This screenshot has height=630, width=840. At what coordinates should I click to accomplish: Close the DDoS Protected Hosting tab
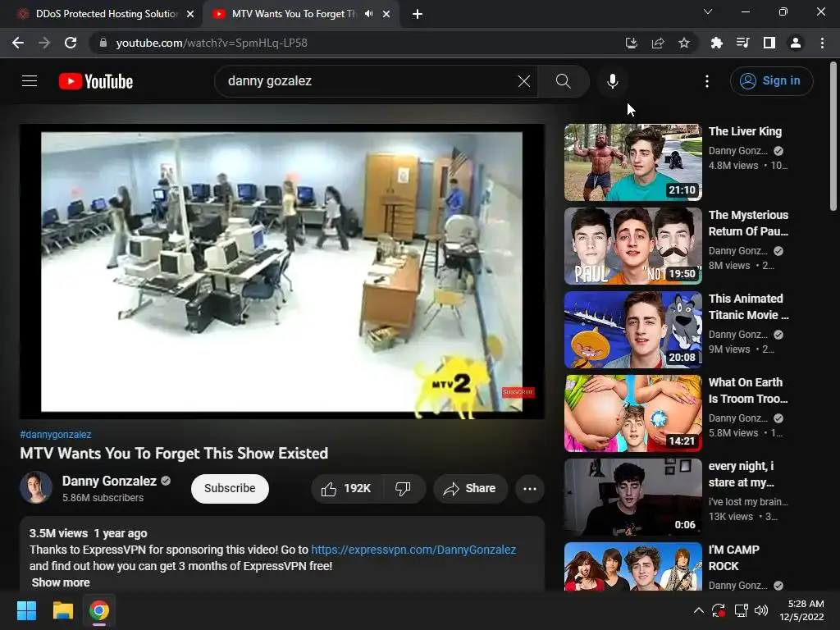coord(190,14)
